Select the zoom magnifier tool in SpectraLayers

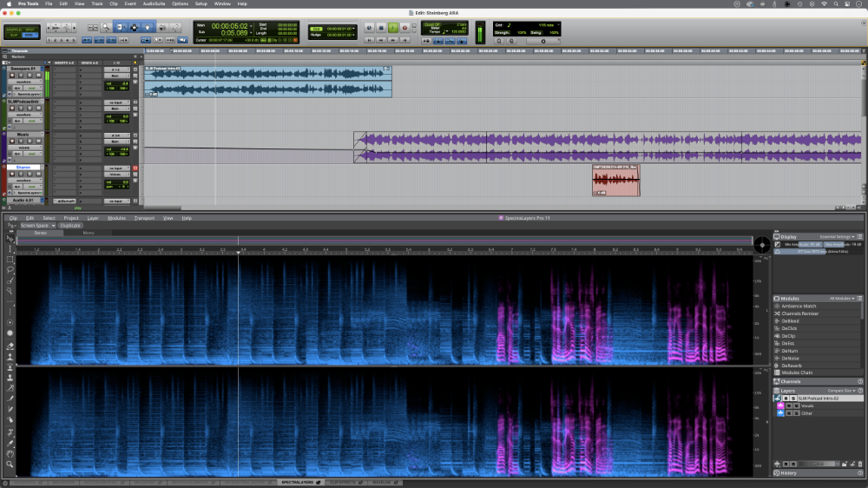pos(10,465)
